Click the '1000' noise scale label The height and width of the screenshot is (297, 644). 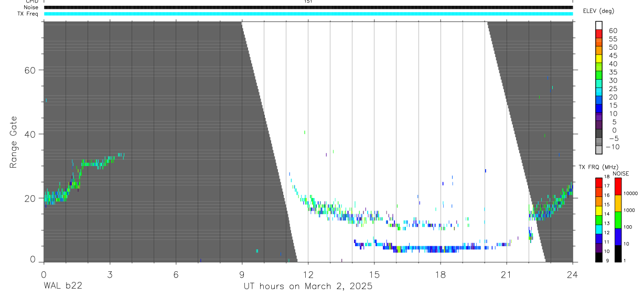[x=629, y=211]
